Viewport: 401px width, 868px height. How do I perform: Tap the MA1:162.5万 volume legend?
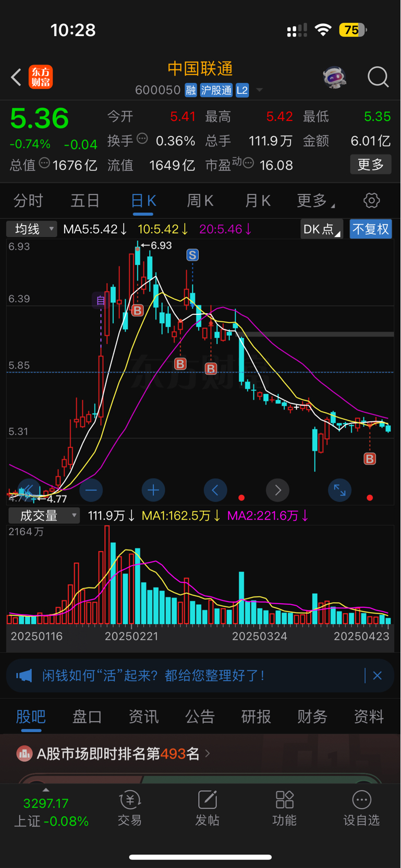pyautogui.click(x=181, y=516)
